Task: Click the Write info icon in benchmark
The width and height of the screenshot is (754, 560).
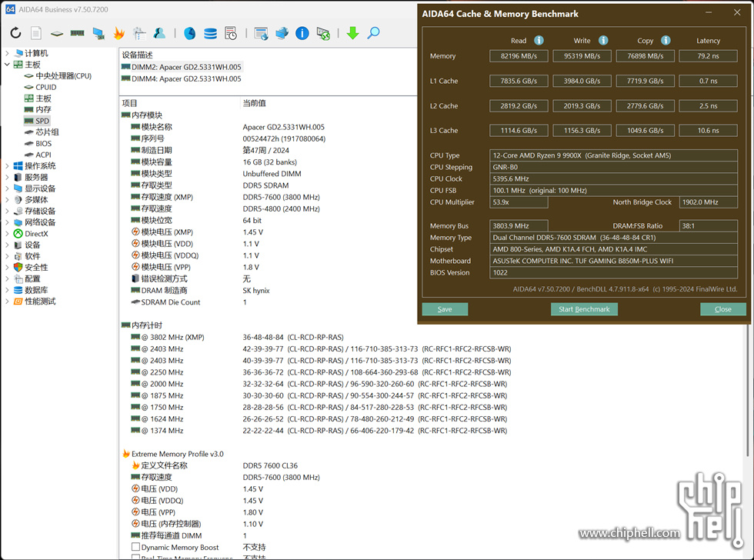Action: [603, 40]
